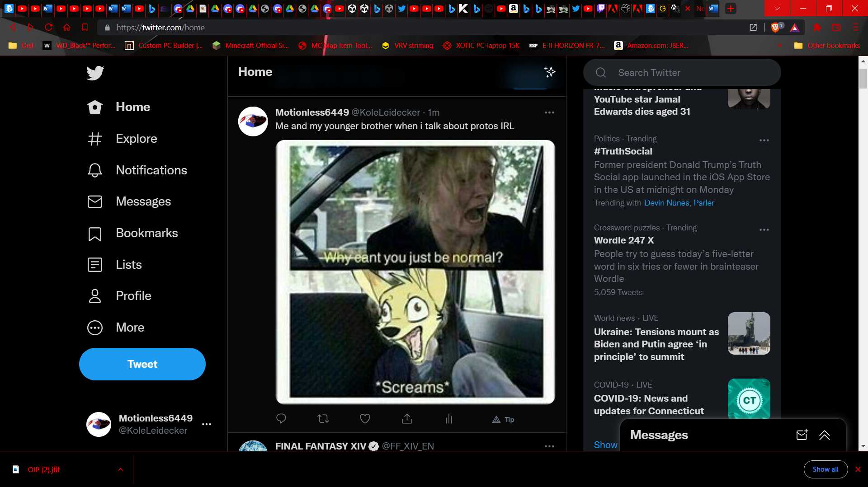Toggle top tweets sparkle icon
This screenshot has width=868, height=487.
(x=550, y=72)
